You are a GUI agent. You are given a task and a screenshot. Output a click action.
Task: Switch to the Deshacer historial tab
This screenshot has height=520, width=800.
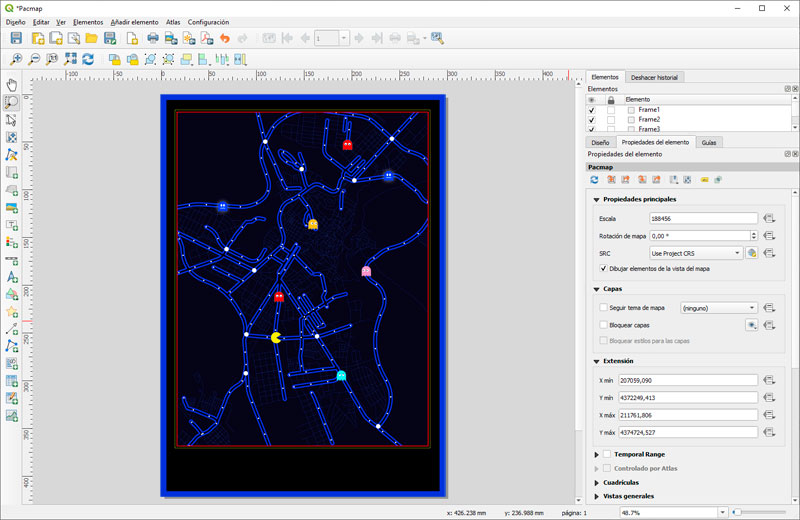point(654,78)
